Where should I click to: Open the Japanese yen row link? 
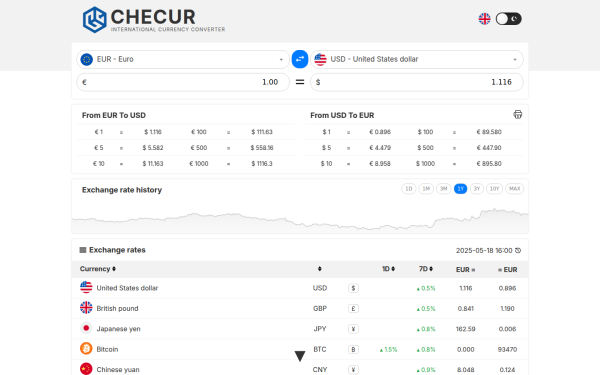(118, 329)
